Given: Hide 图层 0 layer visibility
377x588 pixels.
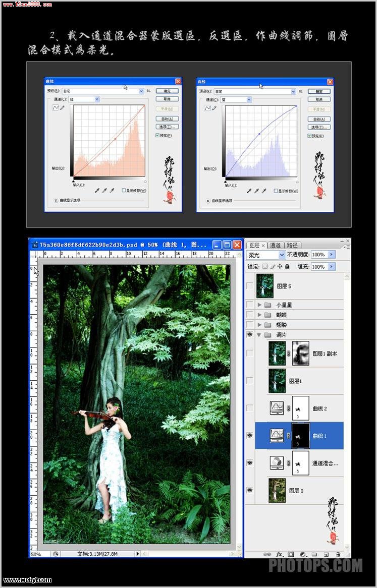Looking at the screenshot, I should coord(250,490).
